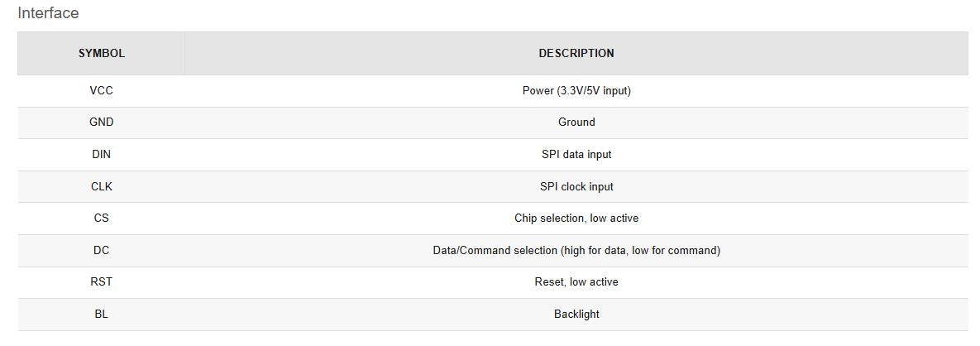
Task: Click the DESCRIPTION column header
Action: 576,53
